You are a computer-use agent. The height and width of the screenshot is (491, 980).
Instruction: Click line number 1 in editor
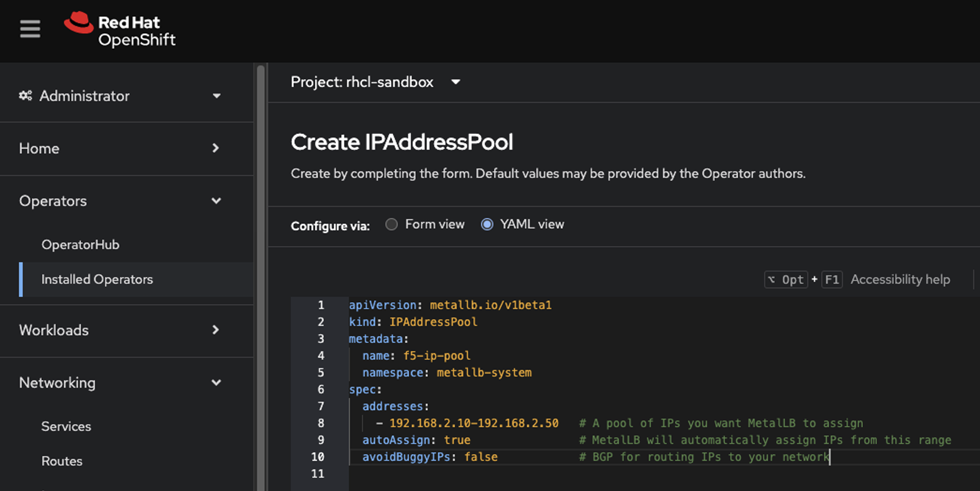321,305
